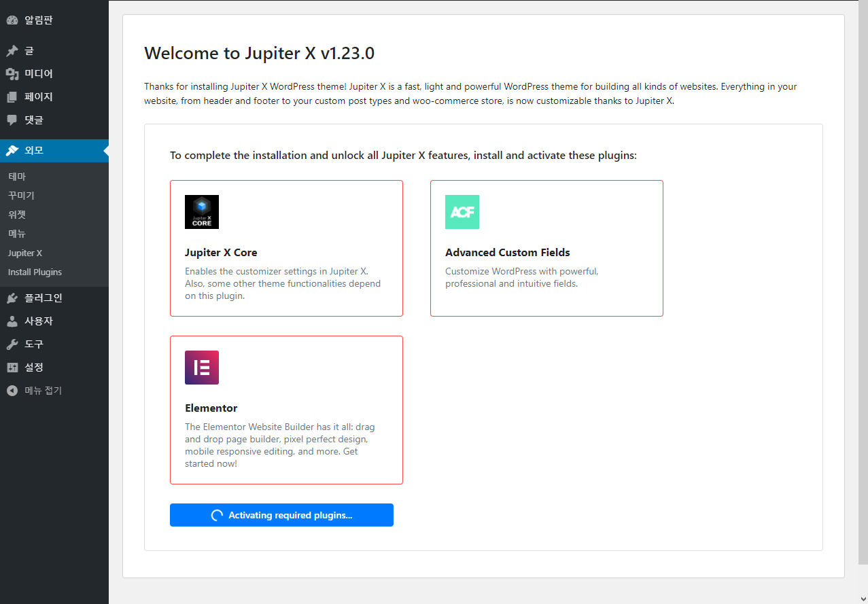
Task: Select the Jupiter X Core plugin card
Action: (286, 248)
